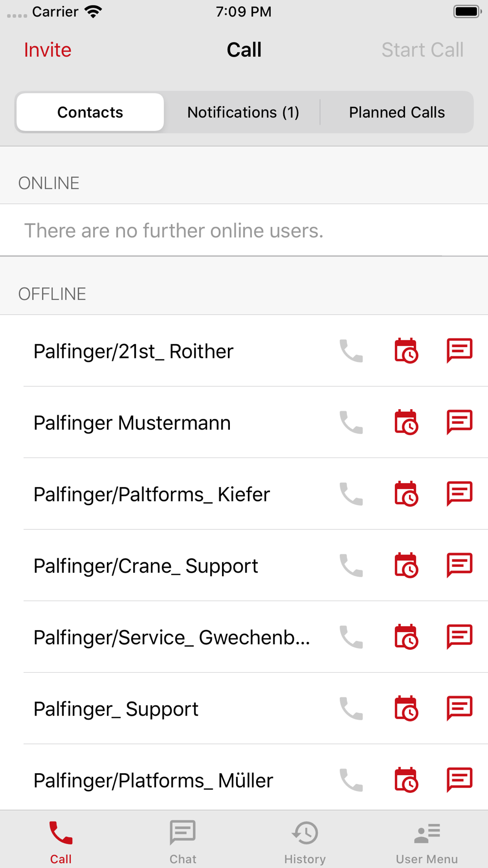
Task: Open the User Menu tab
Action: 427,842
